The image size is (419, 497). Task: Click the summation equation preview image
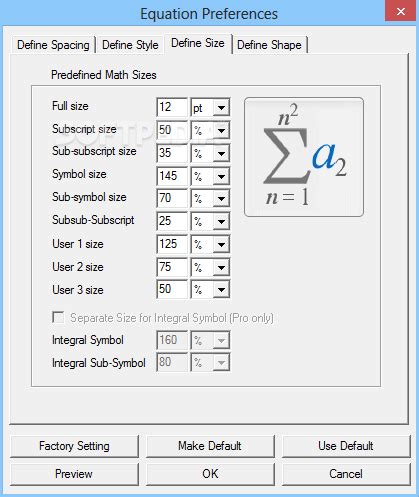[x=304, y=157]
